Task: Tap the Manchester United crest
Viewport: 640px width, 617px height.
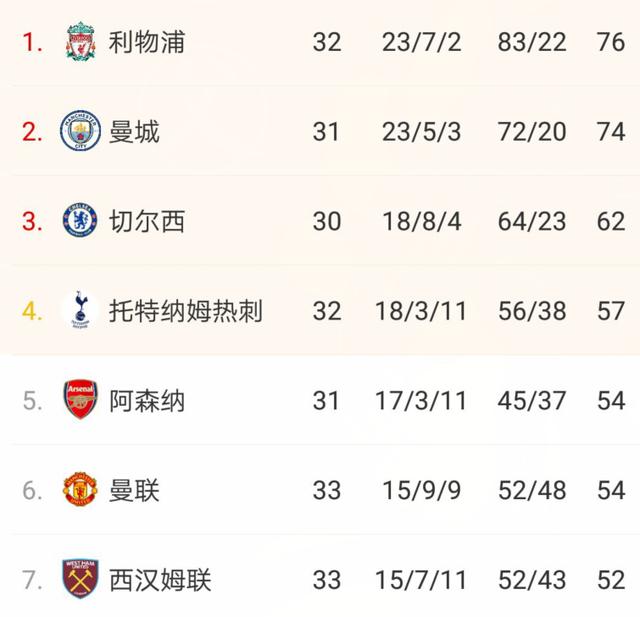Action: (x=80, y=489)
